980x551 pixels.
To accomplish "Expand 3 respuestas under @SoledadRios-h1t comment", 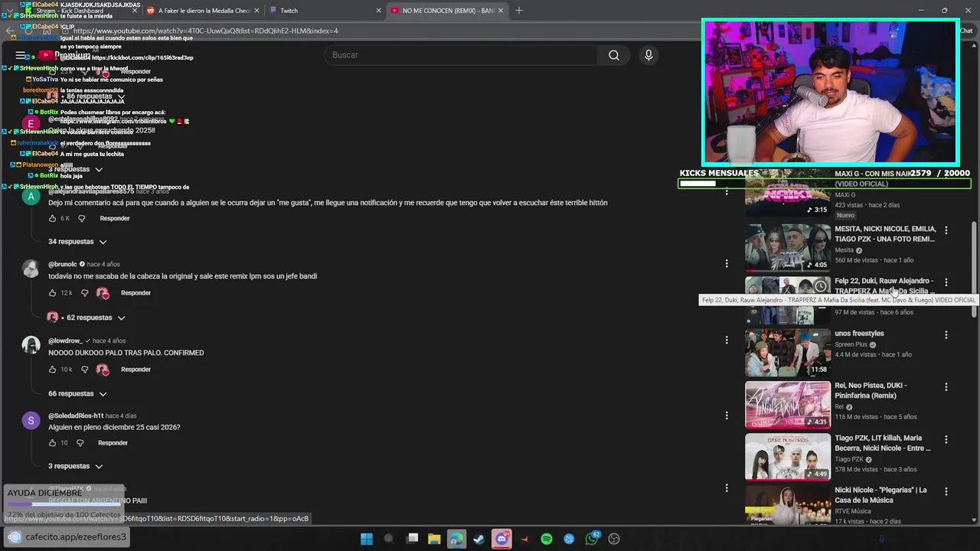I will click(75, 466).
